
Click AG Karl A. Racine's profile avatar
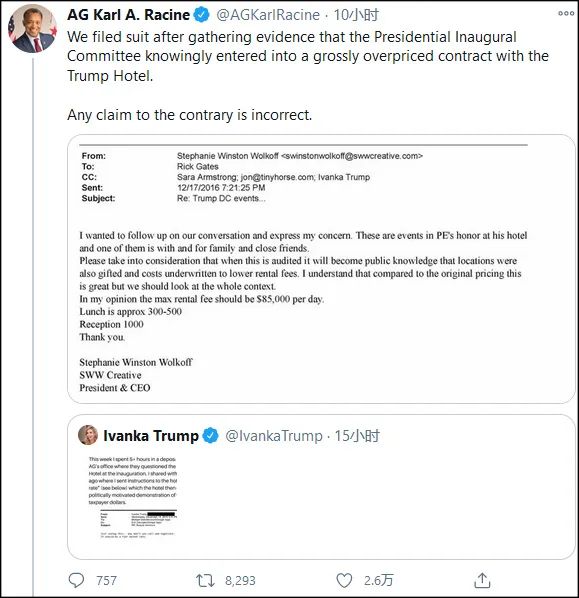pyautogui.click(x=33, y=29)
